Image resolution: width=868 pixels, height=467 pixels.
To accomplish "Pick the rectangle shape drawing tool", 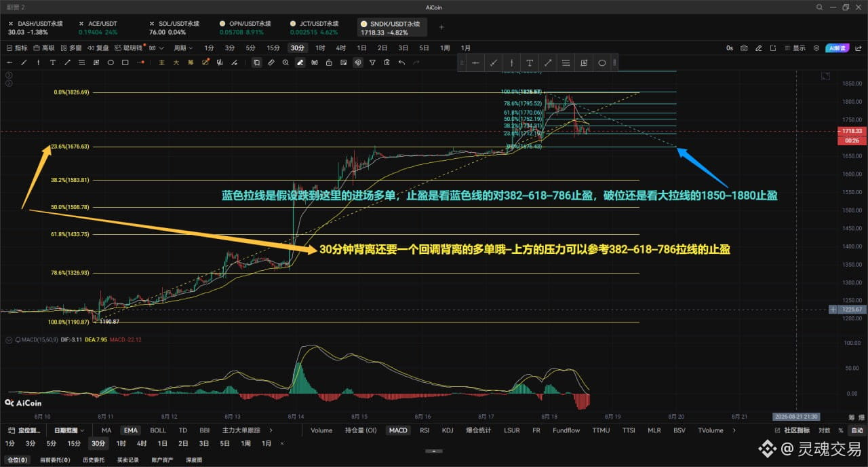I will pos(125,62).
